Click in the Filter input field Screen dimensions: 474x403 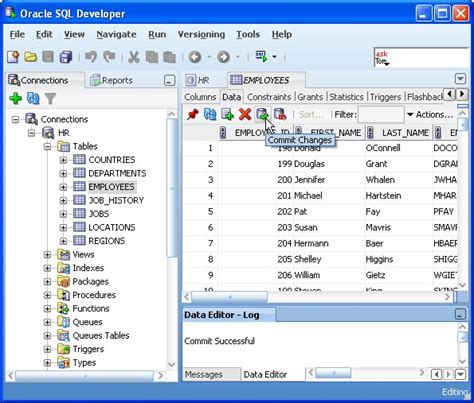click(381, 115)
